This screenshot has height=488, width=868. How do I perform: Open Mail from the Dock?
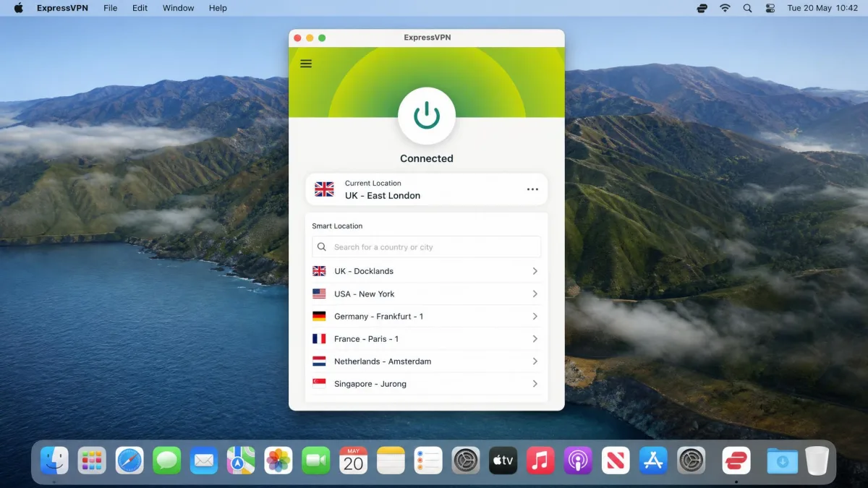tap(204, 461)
